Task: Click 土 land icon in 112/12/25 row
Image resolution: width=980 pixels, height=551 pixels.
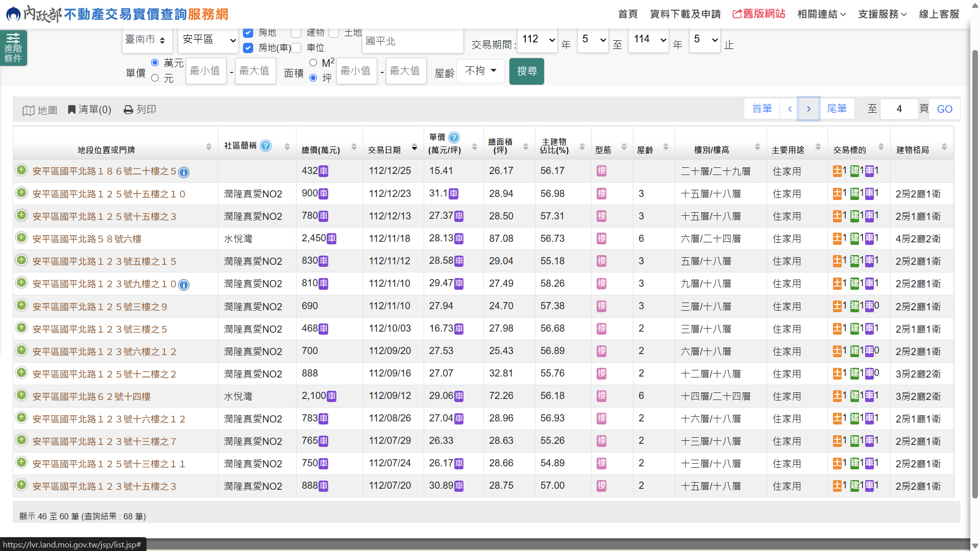Action: coord(837,171)
